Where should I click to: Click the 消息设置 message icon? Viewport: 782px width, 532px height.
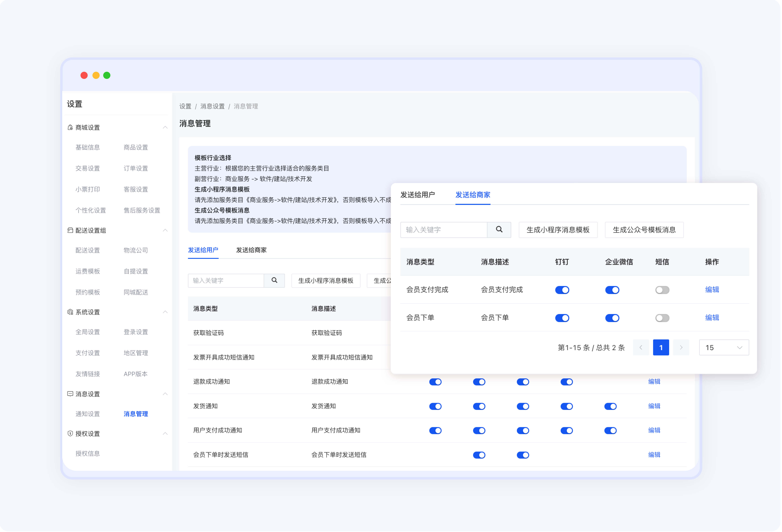tap(70, 394)
